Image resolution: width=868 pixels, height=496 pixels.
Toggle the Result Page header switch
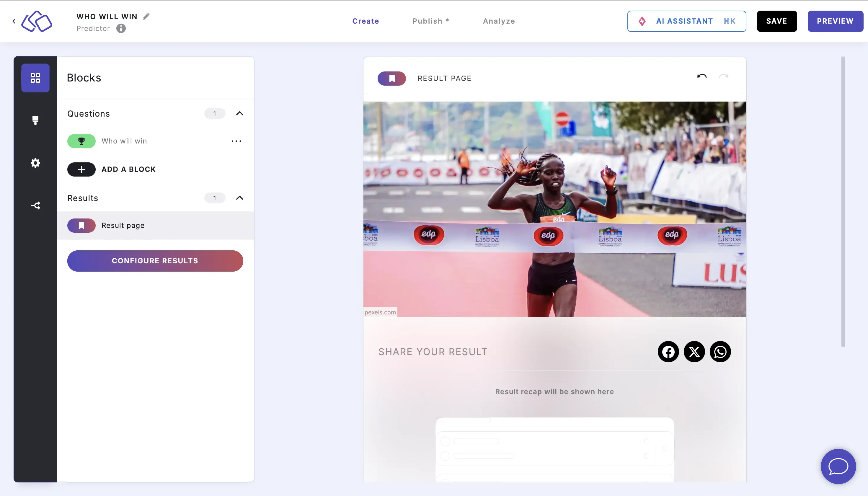[392, 78]
